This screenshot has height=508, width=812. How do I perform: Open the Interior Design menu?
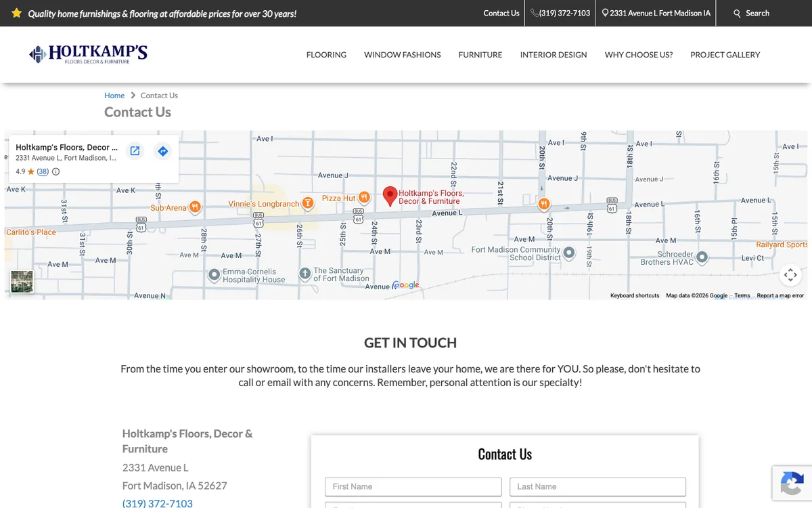[554, 55]
